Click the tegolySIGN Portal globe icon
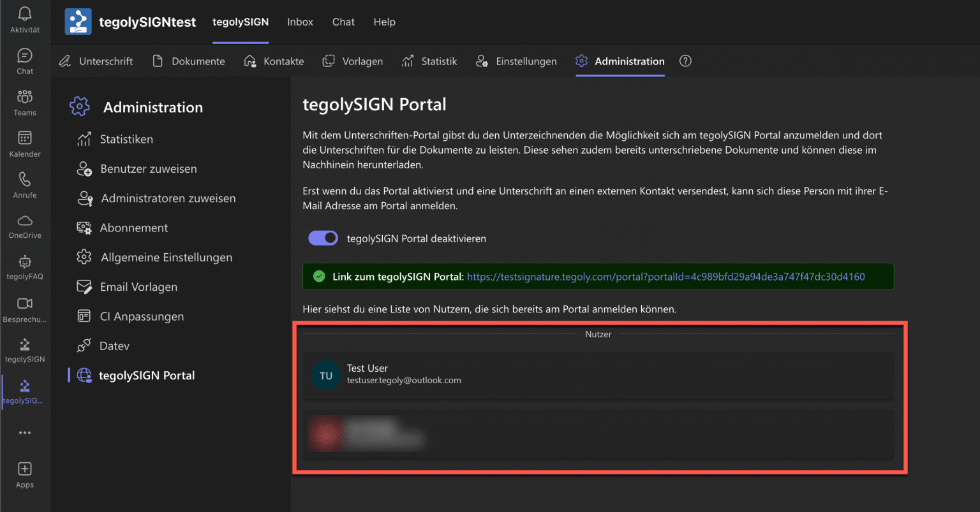The image size is (980, 512). coord(85,376)
